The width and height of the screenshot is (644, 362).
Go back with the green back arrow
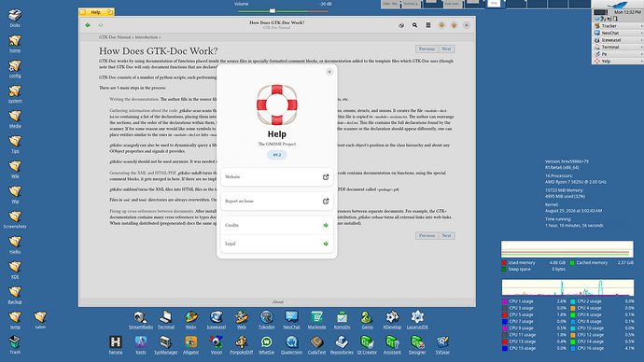(x=88, y=25)
